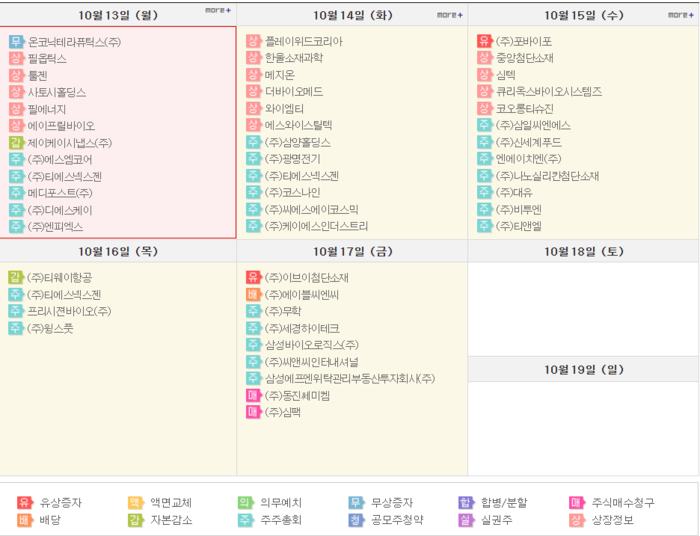Click the 배당 icon next to (주)에이블씨엔씨

pos(253,294)
